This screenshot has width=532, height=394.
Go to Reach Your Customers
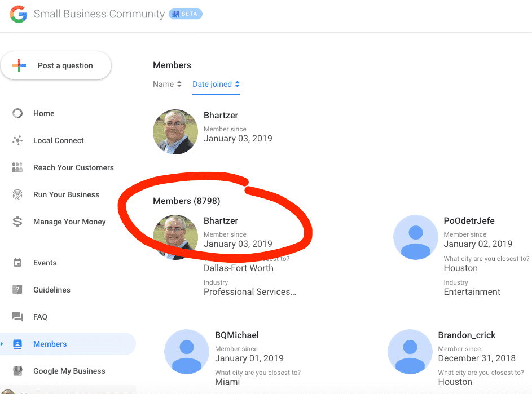(x=73, y=167)
